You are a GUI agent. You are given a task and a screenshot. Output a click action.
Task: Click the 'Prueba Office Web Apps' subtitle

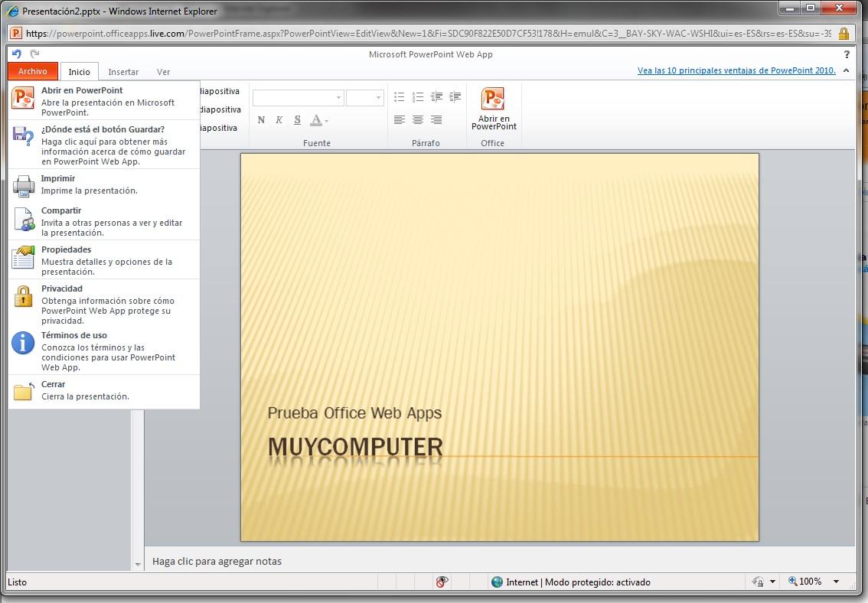click(x=354, y=413)
